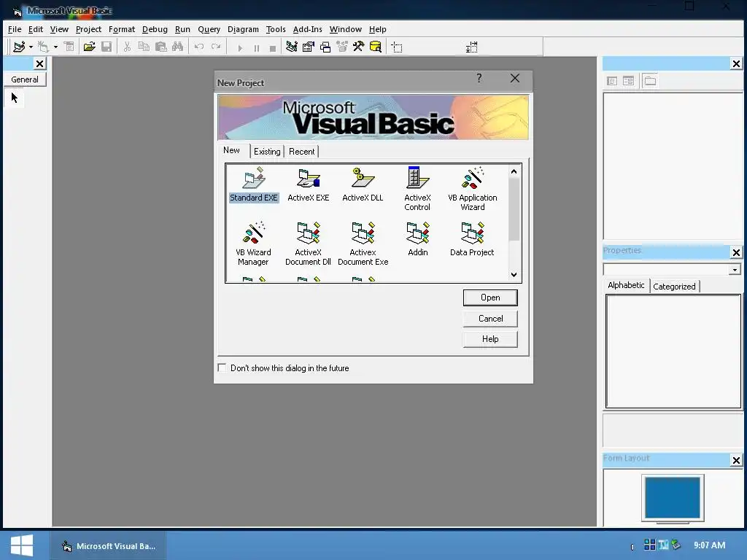The image size is (747, 560).
Task: Open the Debug menu
Action: [155, 29]
